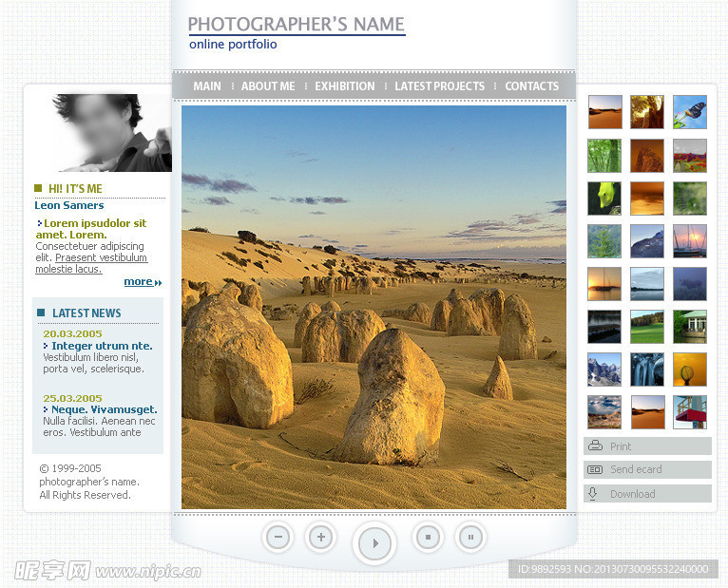Open the EXHIBITION menu item

pos(344,86)
